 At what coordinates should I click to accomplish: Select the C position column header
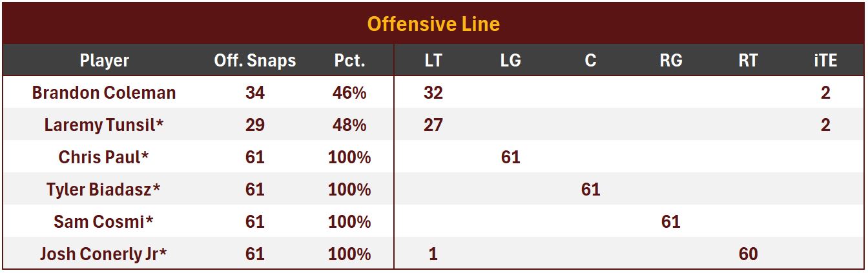tap(590, 61)
